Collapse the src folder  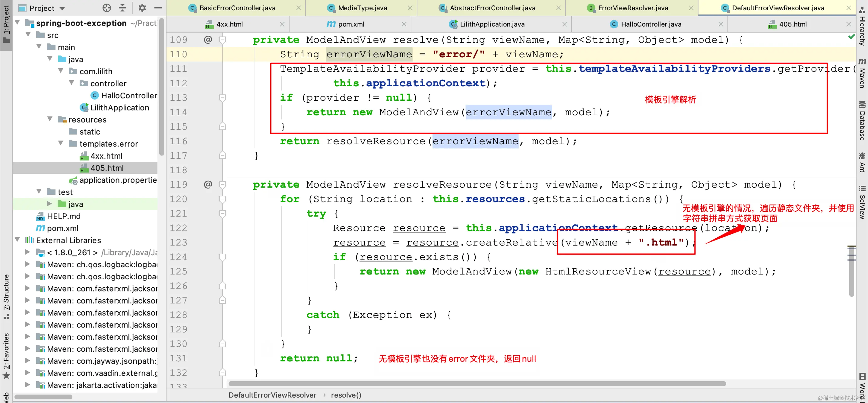pyautogui.click(x=28, y=35)
